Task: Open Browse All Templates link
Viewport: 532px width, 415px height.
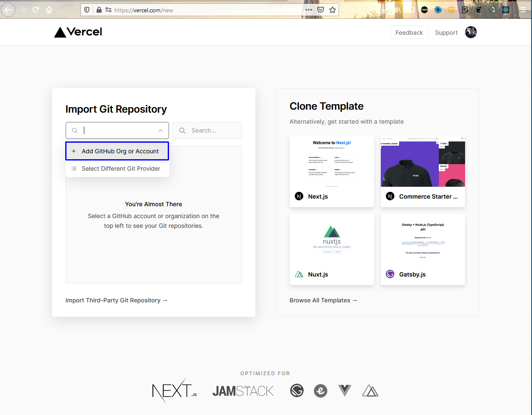Action: pyautogui.click(x=324, y=300)
